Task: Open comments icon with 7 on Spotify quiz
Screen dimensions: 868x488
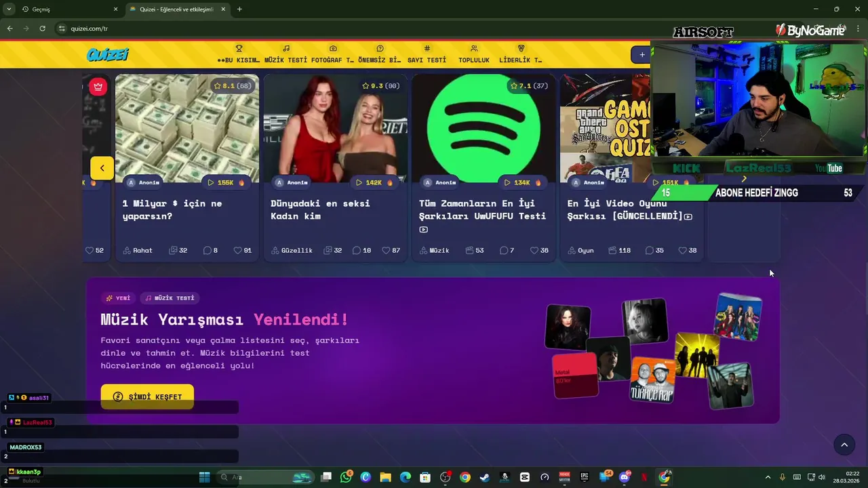Action: (x=507, y=250)
